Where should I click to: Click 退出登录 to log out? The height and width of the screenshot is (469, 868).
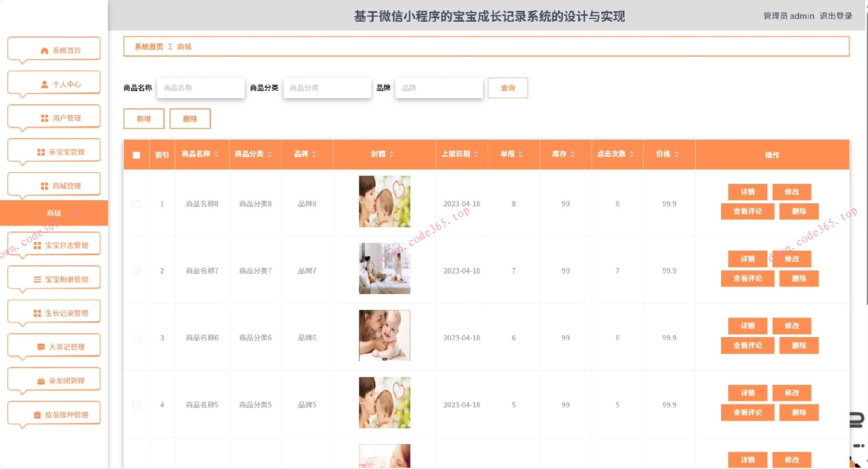835,16
